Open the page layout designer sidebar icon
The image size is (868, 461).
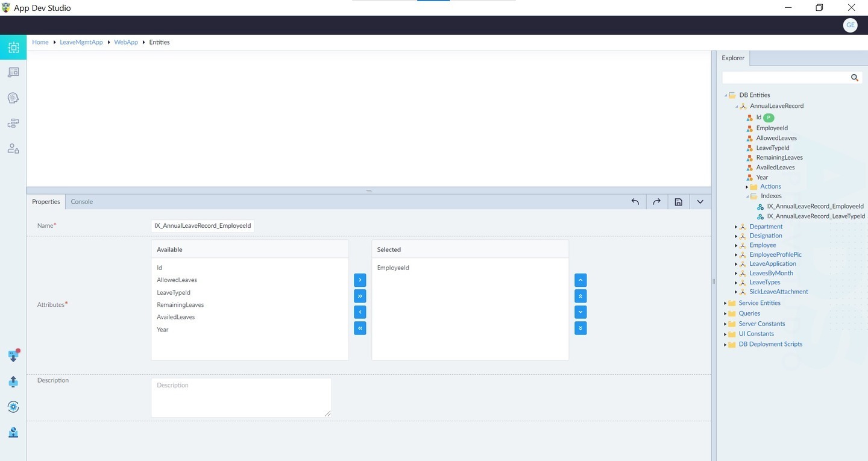13,72
